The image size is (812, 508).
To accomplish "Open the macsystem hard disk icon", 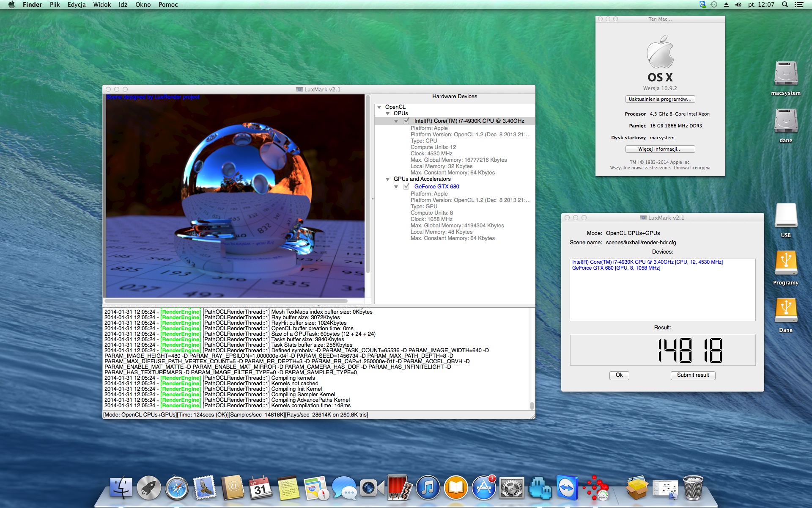I will [x=786, y=74].
